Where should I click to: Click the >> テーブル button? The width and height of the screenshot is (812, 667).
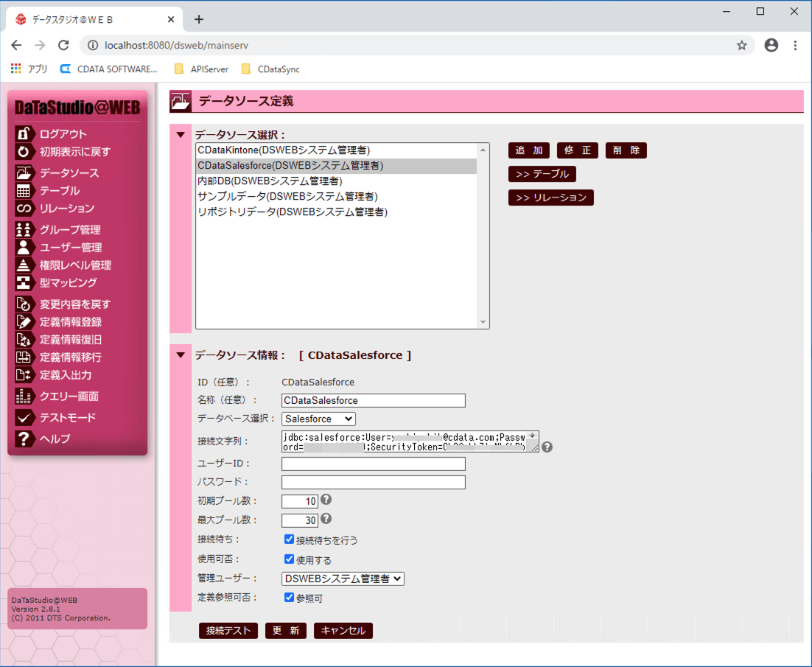point(542,174)
